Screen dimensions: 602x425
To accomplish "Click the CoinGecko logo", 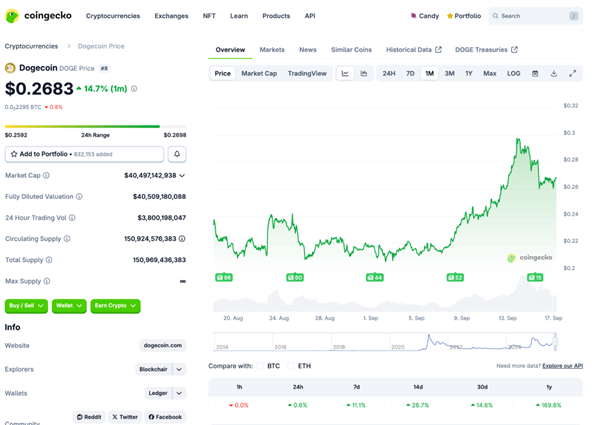I will [x=38, y=16].
